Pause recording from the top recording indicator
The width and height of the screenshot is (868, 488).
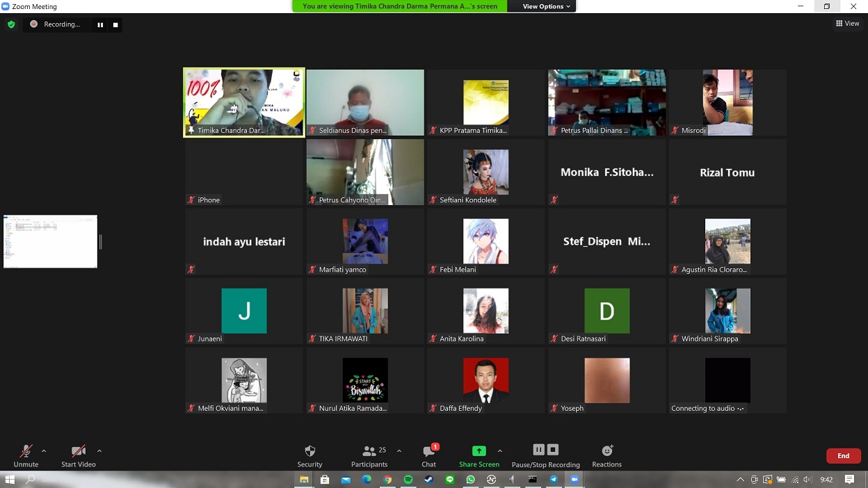100,25
